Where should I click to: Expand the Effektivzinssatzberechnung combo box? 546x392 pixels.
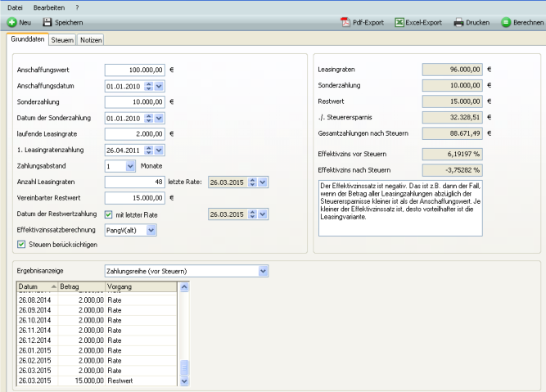[150, 230]
